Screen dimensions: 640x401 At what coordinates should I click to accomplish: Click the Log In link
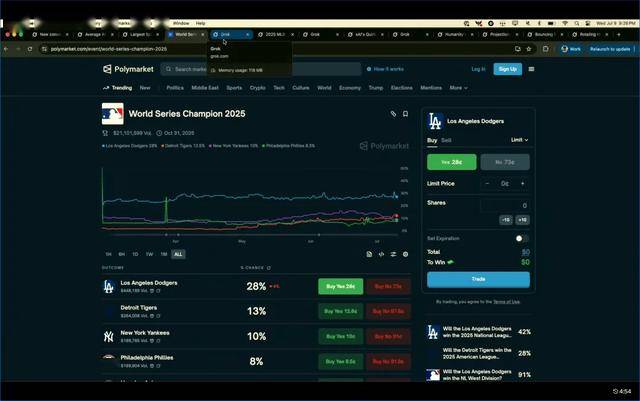[478, 69]
